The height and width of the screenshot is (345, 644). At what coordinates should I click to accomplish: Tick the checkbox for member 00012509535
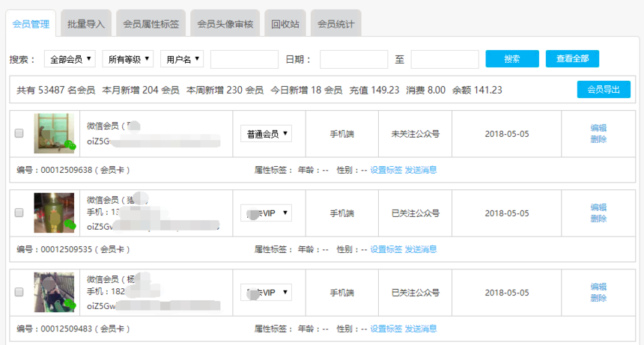tap(19, 213)
